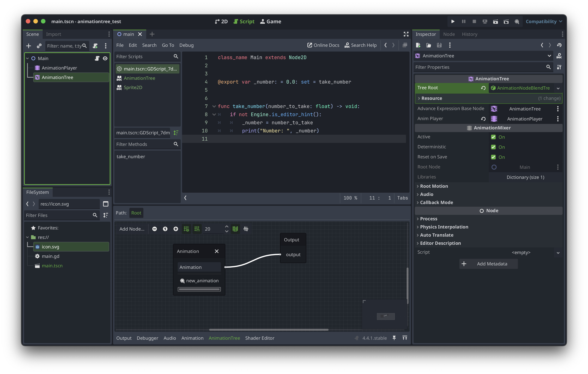Click the Online Docs link
This screenshot has width=588, height=374.
(323, 45)
